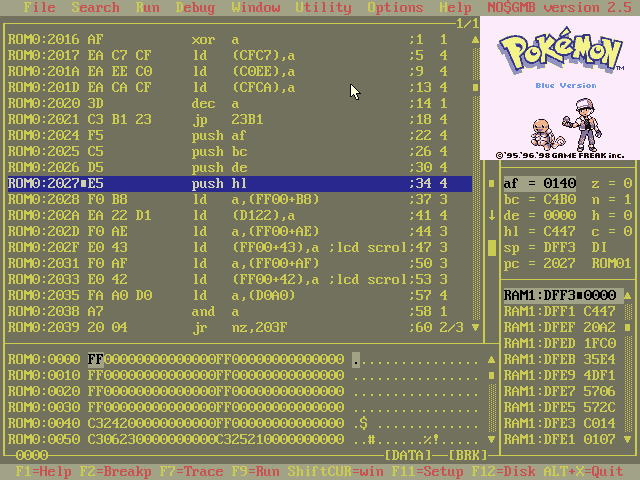Open the Options menu
This screenshot has width=640, height=480.
coord(395,7)
